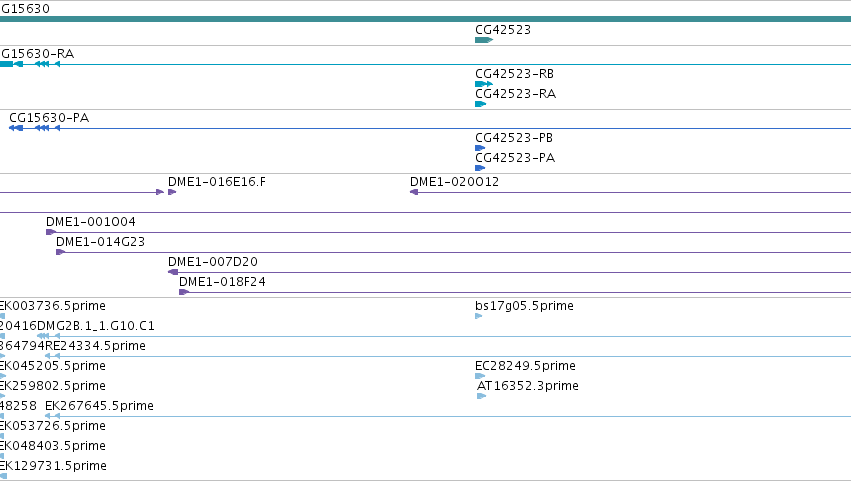This screenshot has width=851, height=481.
Task: Click the CG42523-RB label
Action: [x=515, y=74]
